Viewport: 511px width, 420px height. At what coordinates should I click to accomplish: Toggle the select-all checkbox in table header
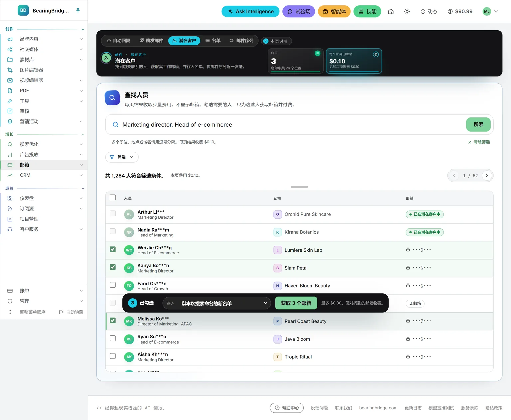pos(113,197)
